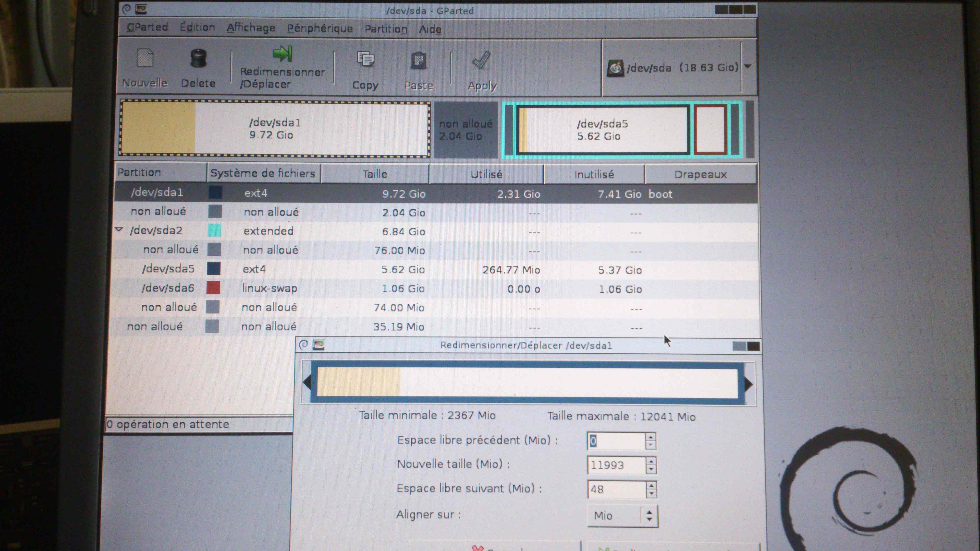This screenshot has width=980, height=551.
Task: Select the /dev/sda1 row in partition list
Action: click(x=436, y=193)
